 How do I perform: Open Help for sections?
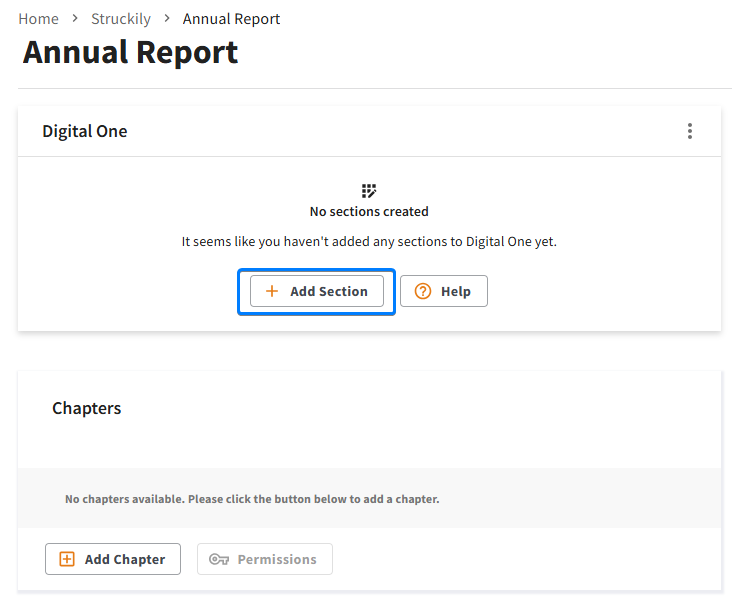coord(444,291)
